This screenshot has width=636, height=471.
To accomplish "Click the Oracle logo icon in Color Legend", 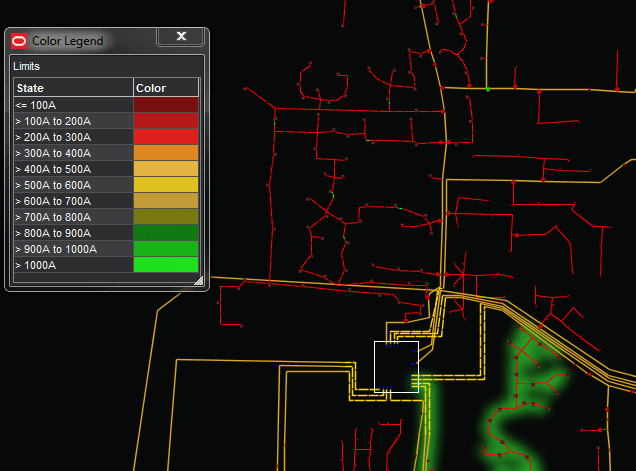I will [x=19, y=41].
